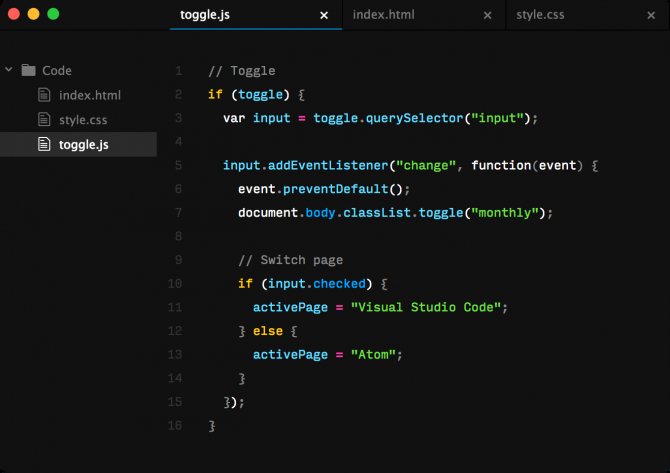Click the "// Toggle" comment
The height and width of the screenshot is (473, 670).
(x=241, y=71)
